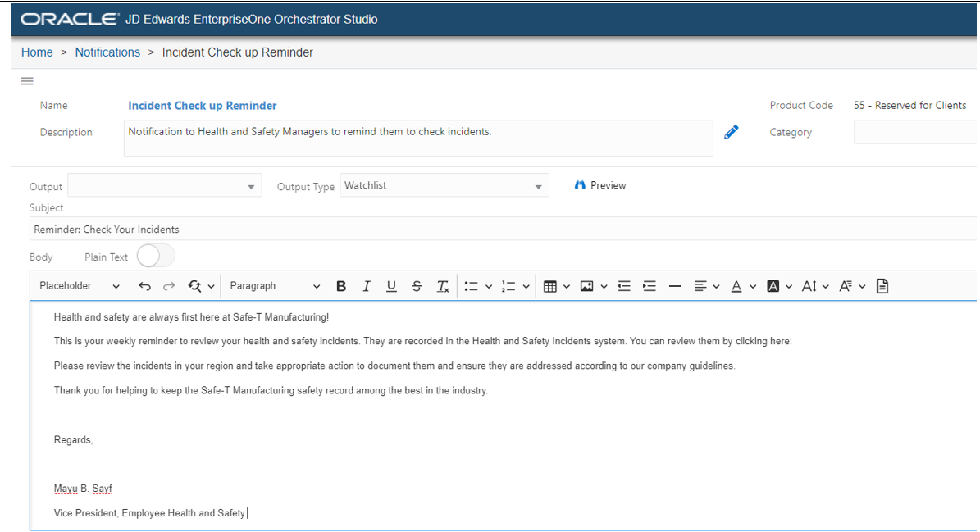Click the text alignment icon

pyautogui.click(x=700, y=286)
